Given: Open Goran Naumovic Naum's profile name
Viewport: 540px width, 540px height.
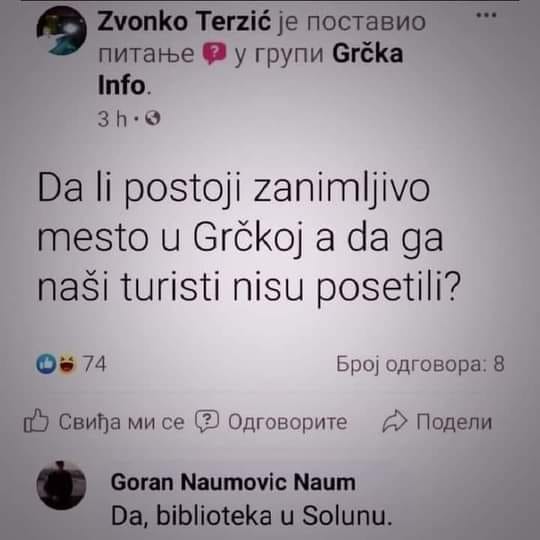Looking at the screenshot, I should 233,482.
